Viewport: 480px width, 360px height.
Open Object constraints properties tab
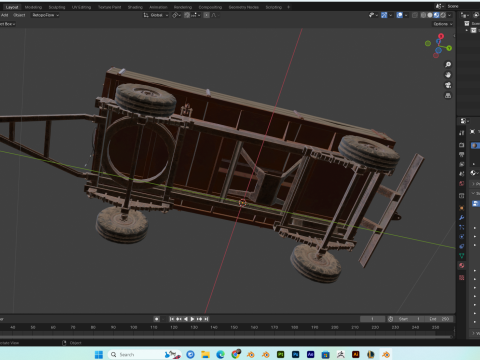click(x=462, y=246)
